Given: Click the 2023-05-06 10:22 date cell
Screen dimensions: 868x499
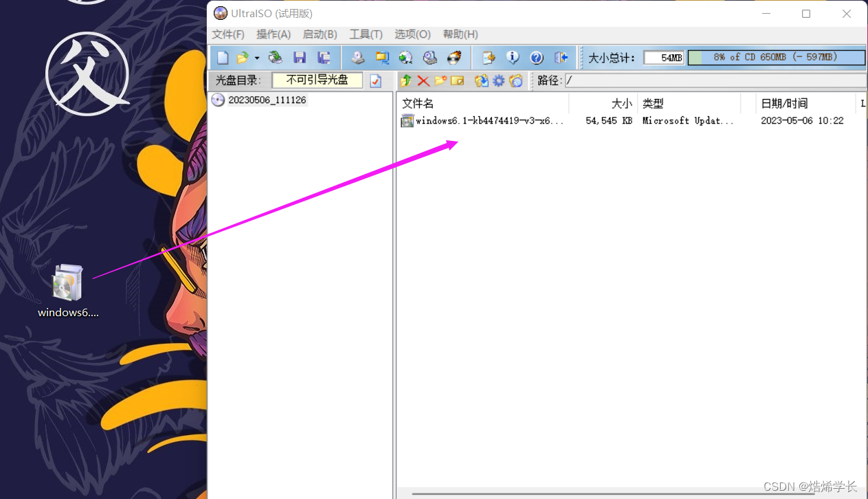Looking at the screenshot, I should 802,121.
